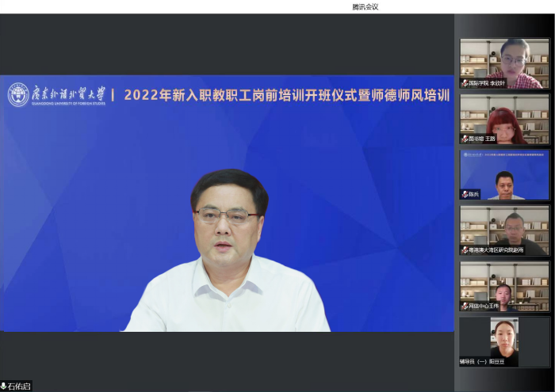Select the 图书馆 王路 participant video
This screenshot has width=555, height=392.
pos(504,119)
